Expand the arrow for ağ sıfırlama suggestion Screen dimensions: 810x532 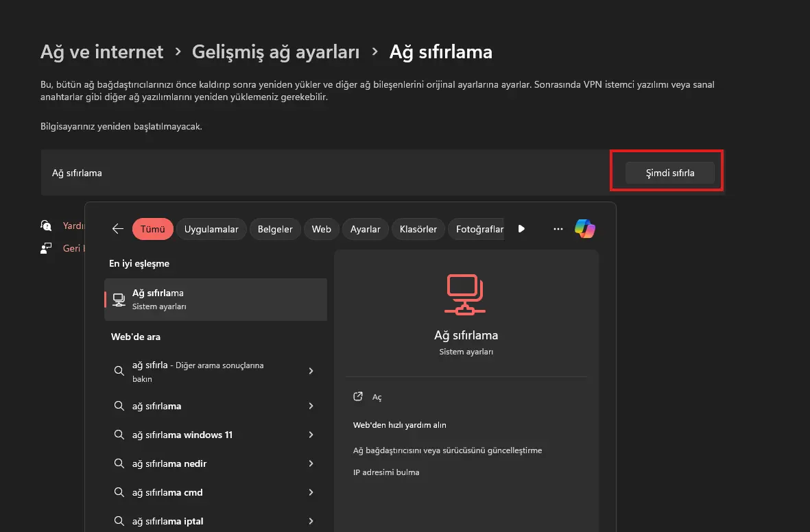pos(311,406)
